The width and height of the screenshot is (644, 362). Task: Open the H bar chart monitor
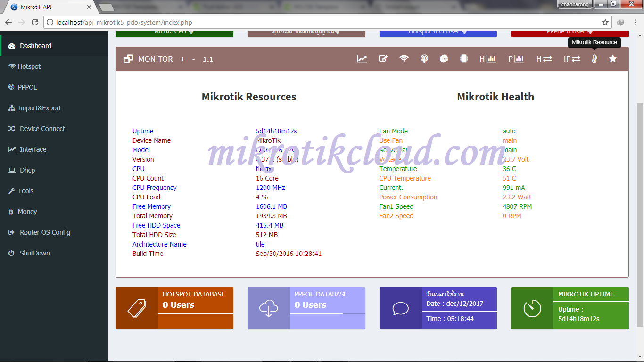click(488, 59)
